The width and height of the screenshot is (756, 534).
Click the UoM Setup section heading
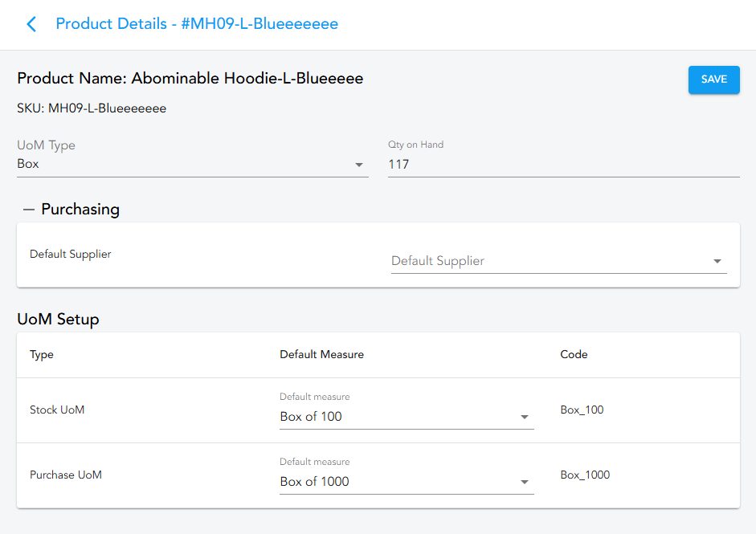[x=58, y=320]
